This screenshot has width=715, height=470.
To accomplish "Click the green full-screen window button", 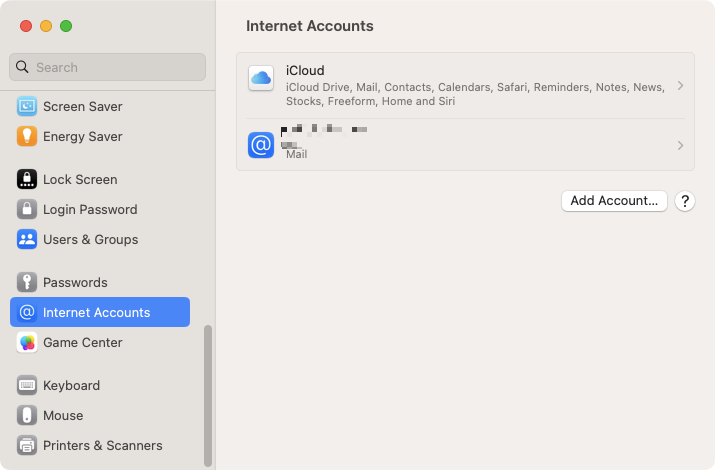I will (x=66, y=26).
